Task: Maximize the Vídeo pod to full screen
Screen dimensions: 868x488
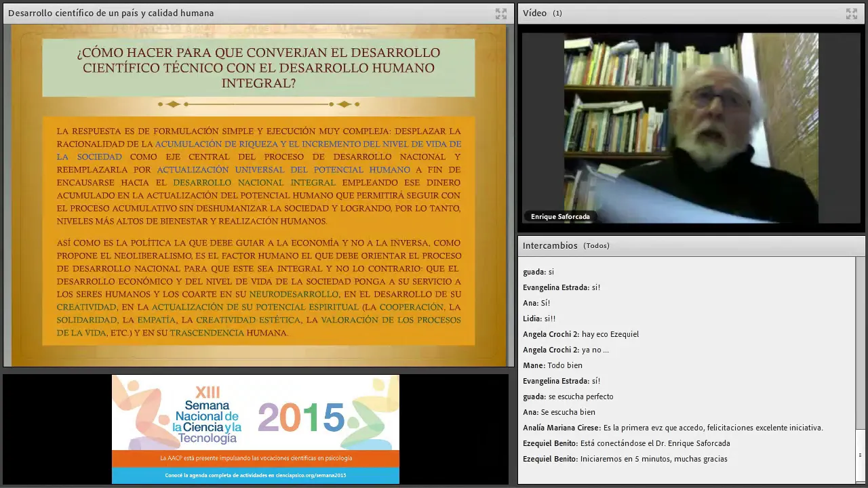Action: point(852,14)
